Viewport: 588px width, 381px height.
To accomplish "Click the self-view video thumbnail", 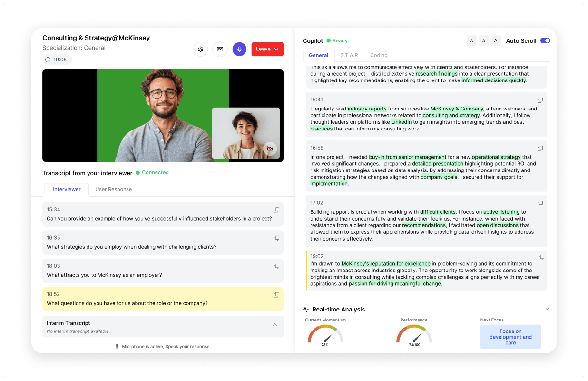I will coord(245,133).
